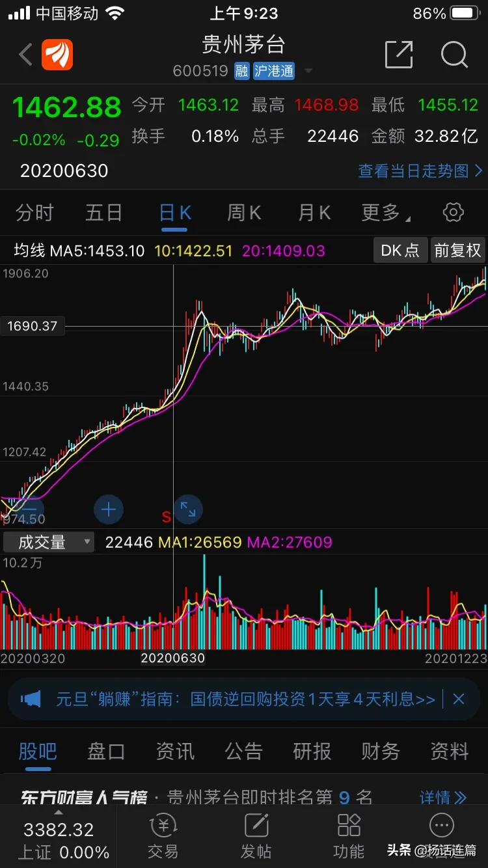Tap the 最高 1468.98 value
Image resolution: width=488 pixels, height=868 pixels.
(x=326, y=105)
